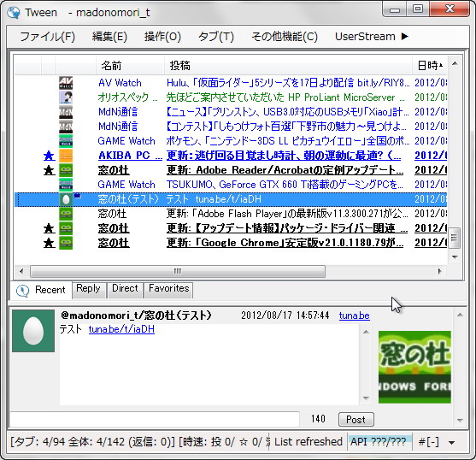Click the vertical scrollbar thumb of tweet list
The height and width of the screenshot is (460, 476).
[x=454, y=238]
